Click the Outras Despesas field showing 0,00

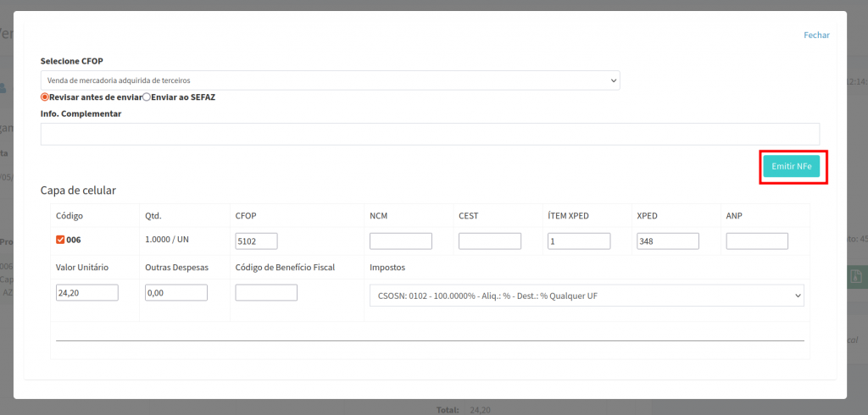tap(175, 292)
